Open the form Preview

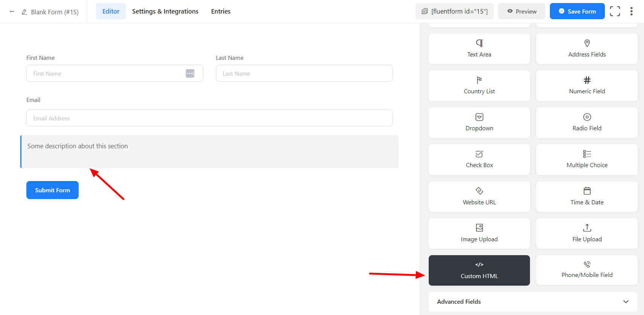521,11
